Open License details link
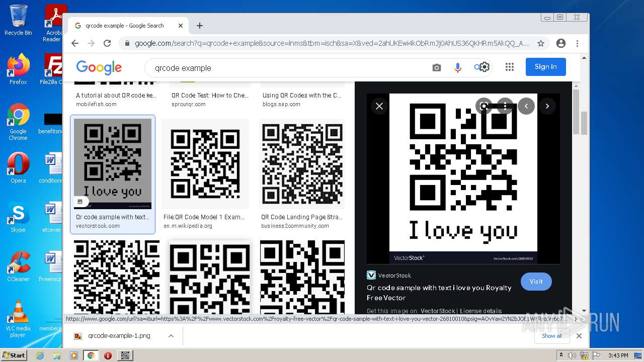 tap(480, 311)
